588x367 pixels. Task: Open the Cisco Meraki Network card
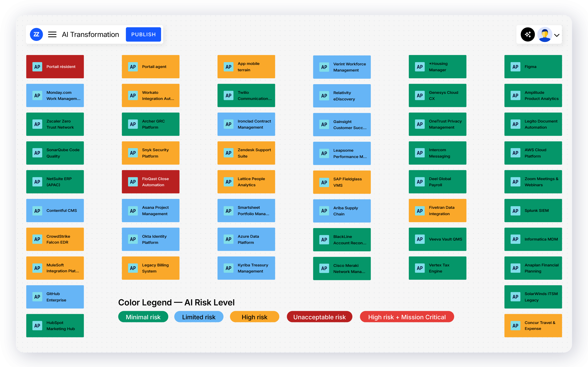coord(342,268)
